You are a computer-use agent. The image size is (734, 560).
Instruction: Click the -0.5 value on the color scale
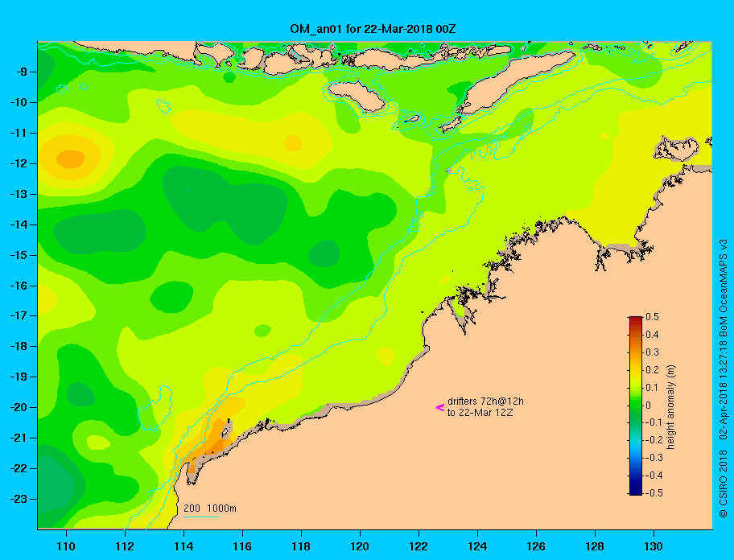pos(654,493)
